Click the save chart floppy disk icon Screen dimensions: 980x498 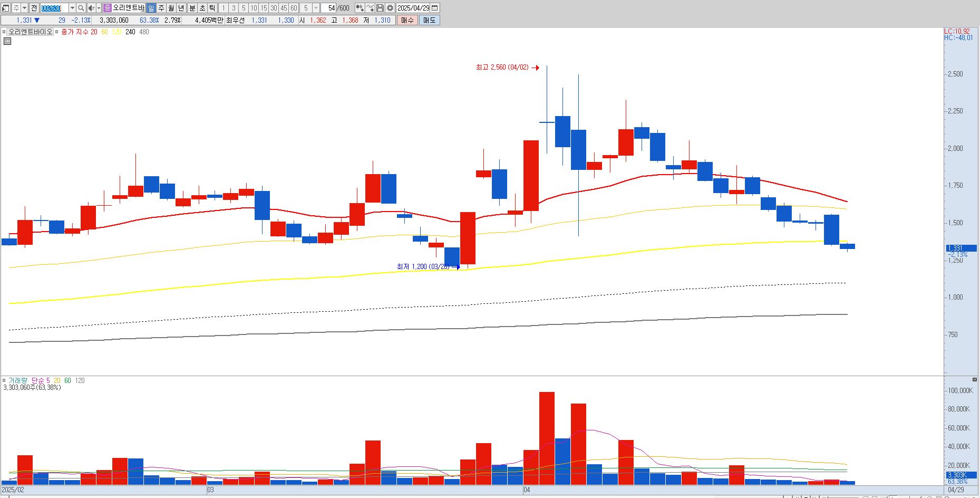tap(380, 8)
